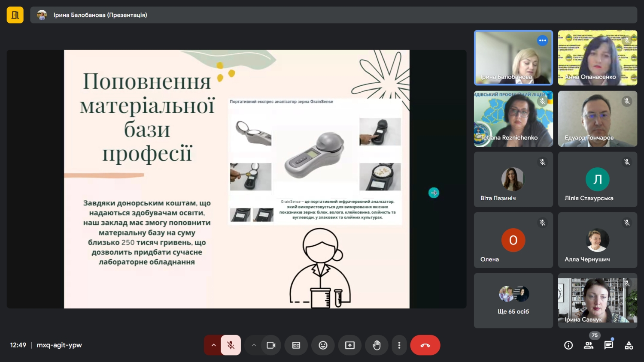Click the clock showing 12:49
The width and height of the screenshot is (644, 362).
tap(18, 345)
